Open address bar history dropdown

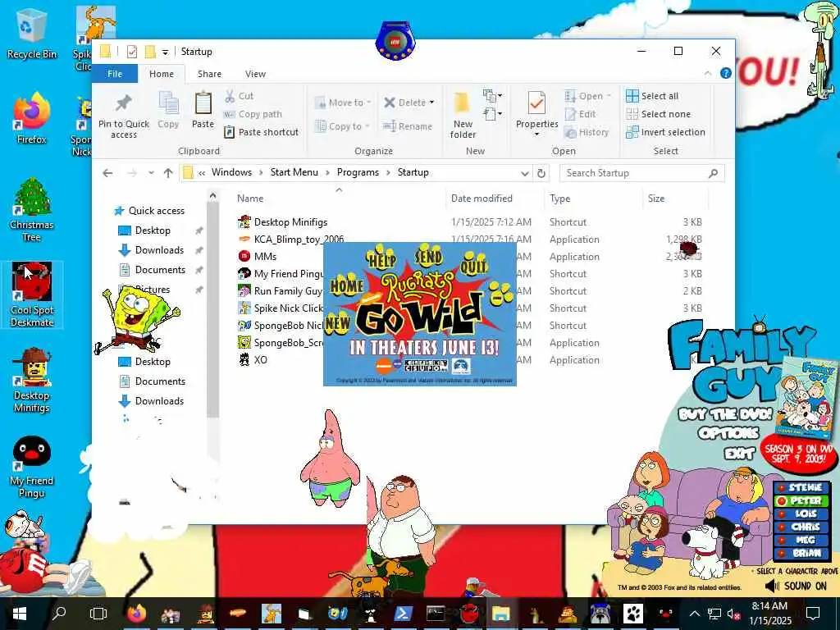pos(525,173)
